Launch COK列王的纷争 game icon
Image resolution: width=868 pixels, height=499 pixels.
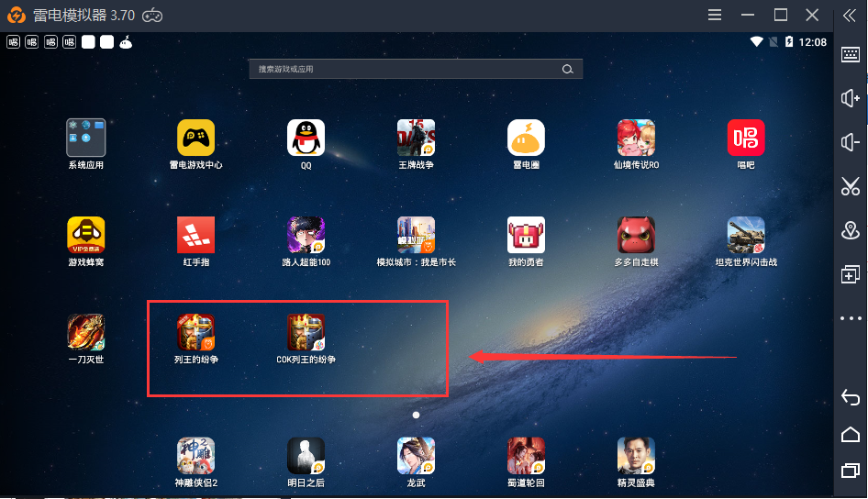306,333
